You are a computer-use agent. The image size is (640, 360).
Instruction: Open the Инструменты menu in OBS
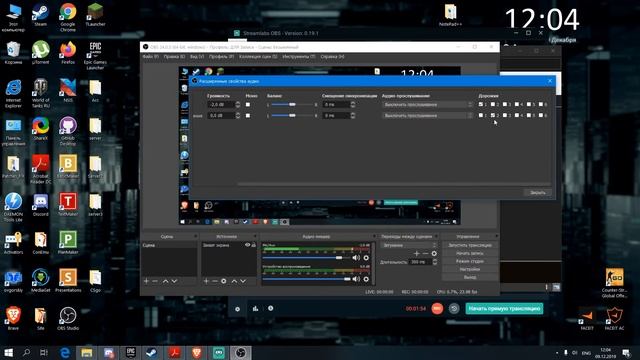(x=299, y=57)
